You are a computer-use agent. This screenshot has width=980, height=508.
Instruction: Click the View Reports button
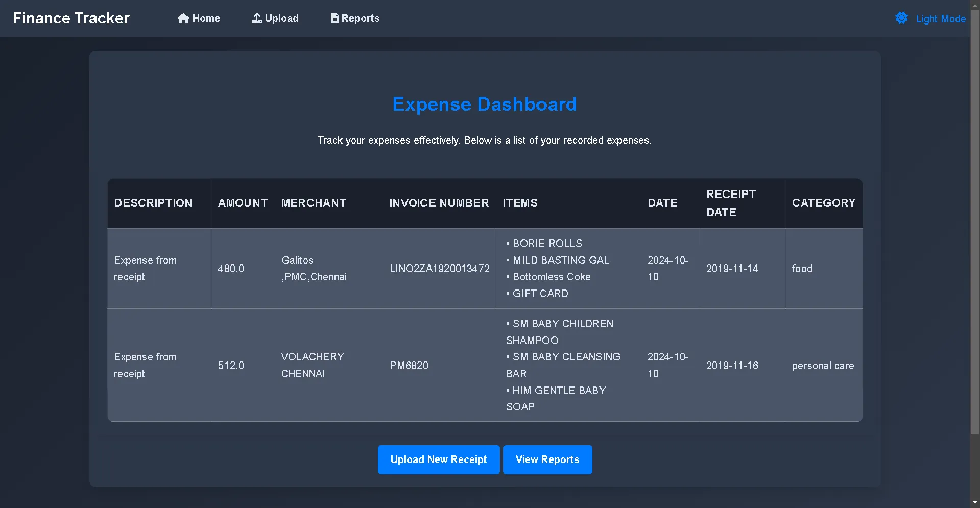point(547,459)
